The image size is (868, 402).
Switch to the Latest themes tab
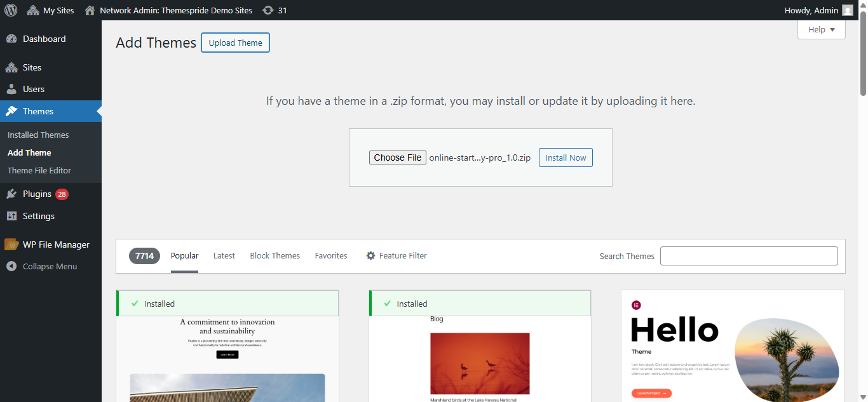pos(224,255)
